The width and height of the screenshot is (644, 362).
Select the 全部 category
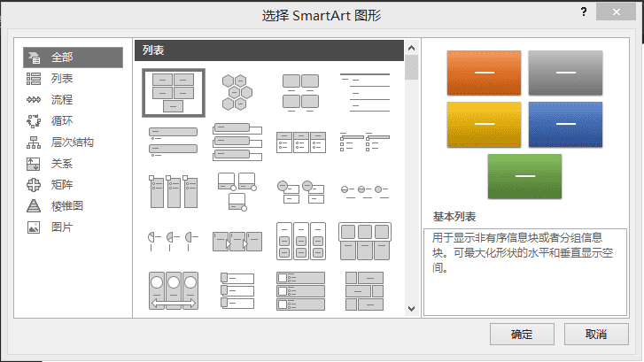pos(74,57)
